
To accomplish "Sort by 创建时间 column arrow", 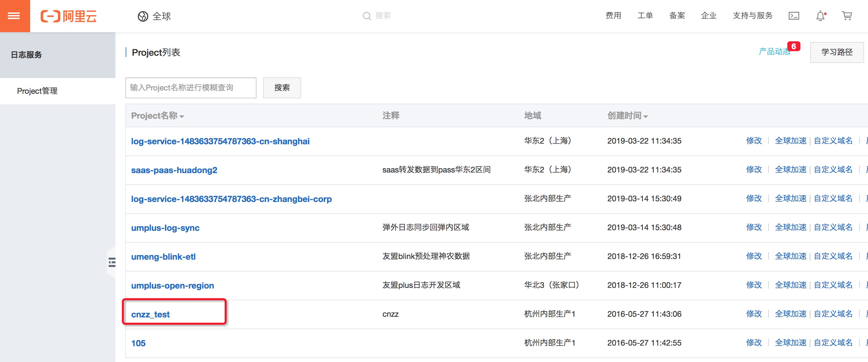I will (x=646, y=116).
